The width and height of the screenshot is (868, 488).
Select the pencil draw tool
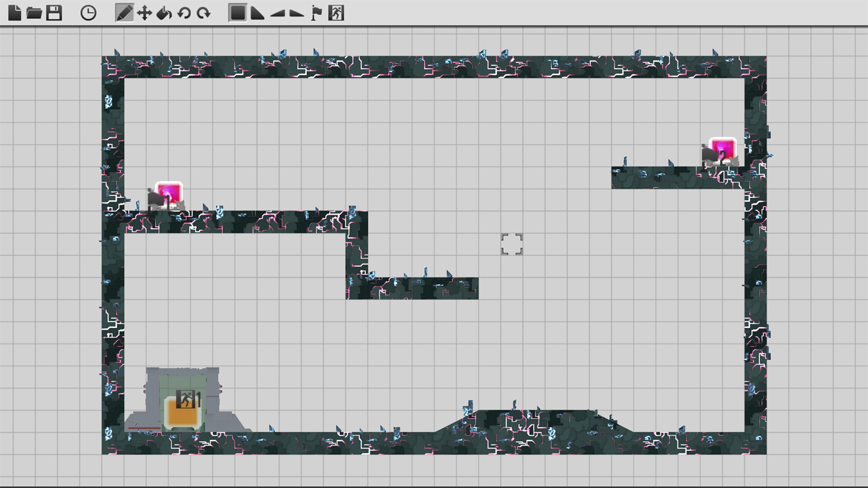click(x=124, y=13)
